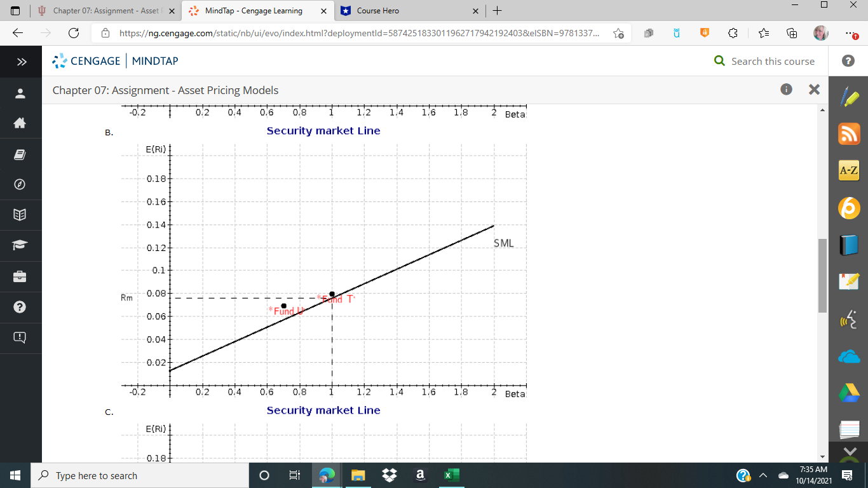868x488 pixels.
Task: Go to the MindTap home icon
Action: (20, 124)
